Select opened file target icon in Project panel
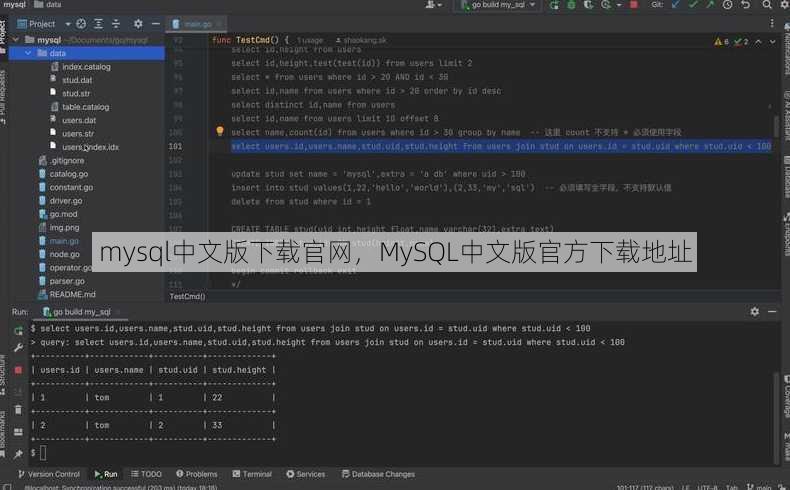Viewport: 790px width, 490px height. click(x=81, y=24)
